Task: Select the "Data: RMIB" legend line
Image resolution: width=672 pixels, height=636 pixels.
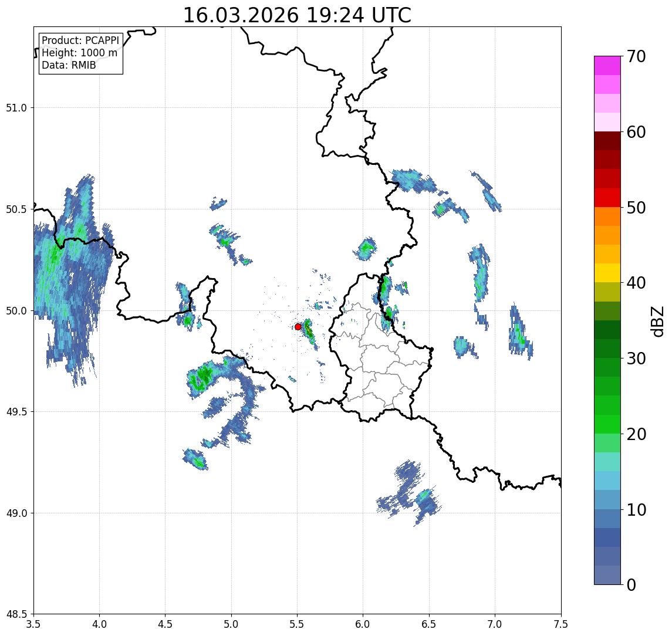Action: pos(69,65)
